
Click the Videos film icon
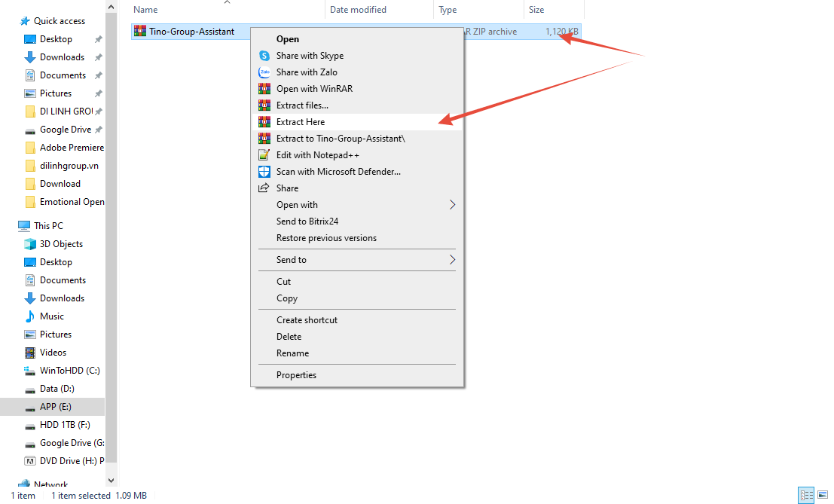pos(30,353)
